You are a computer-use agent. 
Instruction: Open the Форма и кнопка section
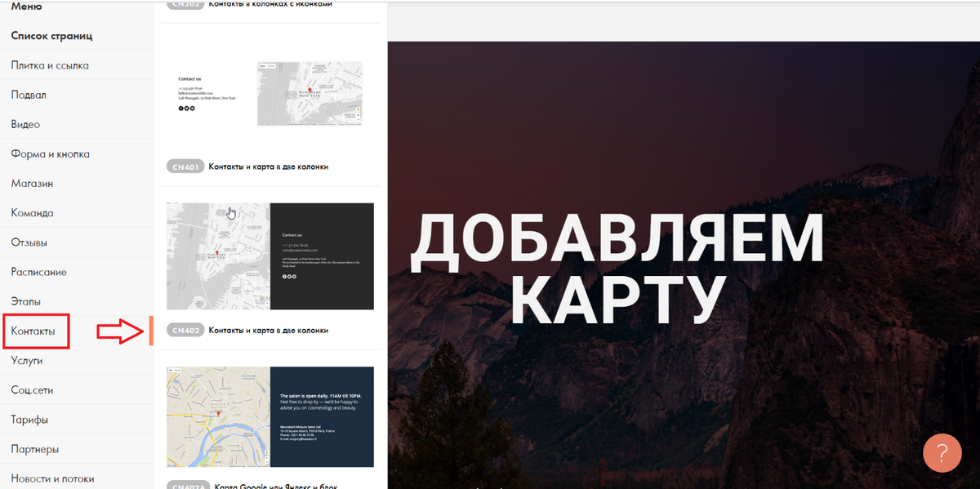52,153
